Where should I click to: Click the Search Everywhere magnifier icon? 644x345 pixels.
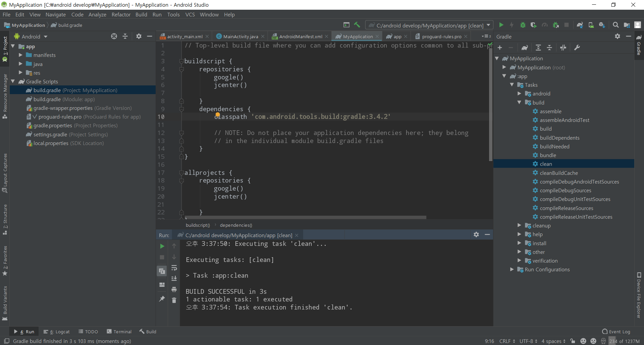[616, 25]
